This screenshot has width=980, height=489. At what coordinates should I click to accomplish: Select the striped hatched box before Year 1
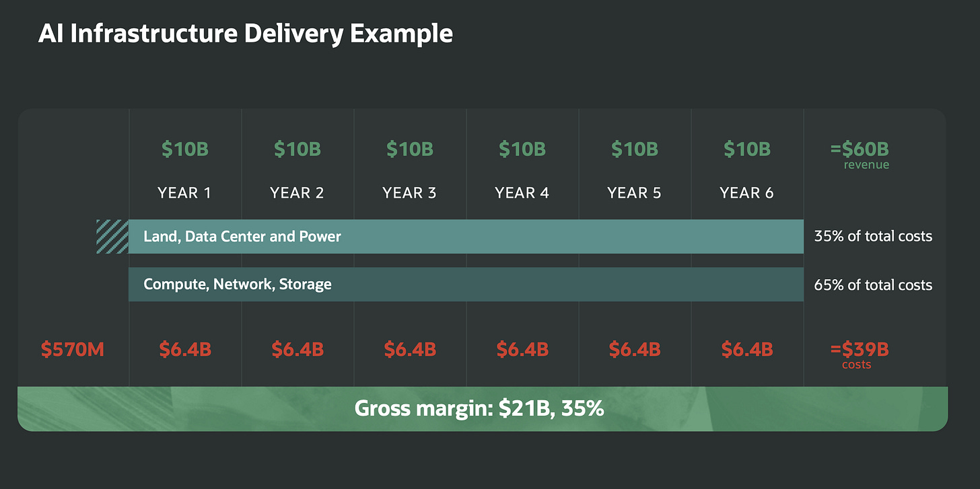tap(112, 237)
